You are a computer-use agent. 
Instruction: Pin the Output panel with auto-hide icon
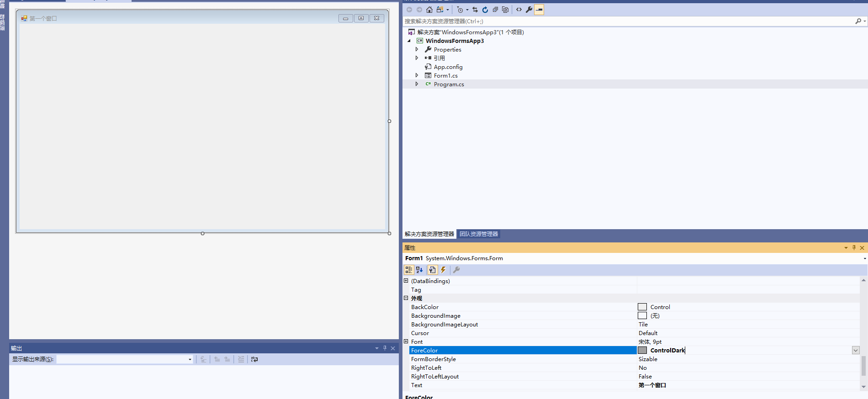[385, 348]
